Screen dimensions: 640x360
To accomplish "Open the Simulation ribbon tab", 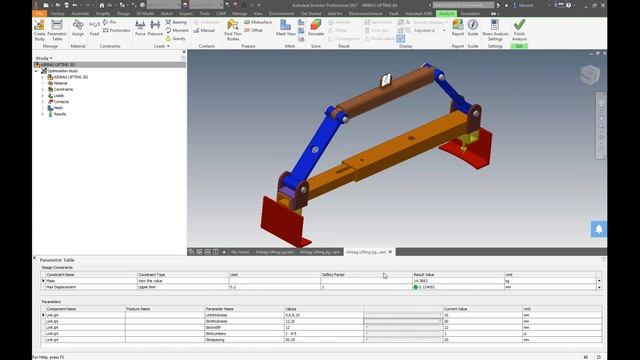I will tap(470, 13).
